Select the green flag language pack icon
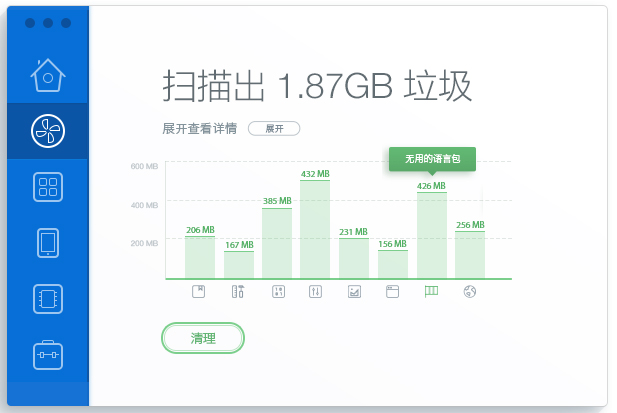The width and height of the screenshot is (617, 413). pos(431,292)
